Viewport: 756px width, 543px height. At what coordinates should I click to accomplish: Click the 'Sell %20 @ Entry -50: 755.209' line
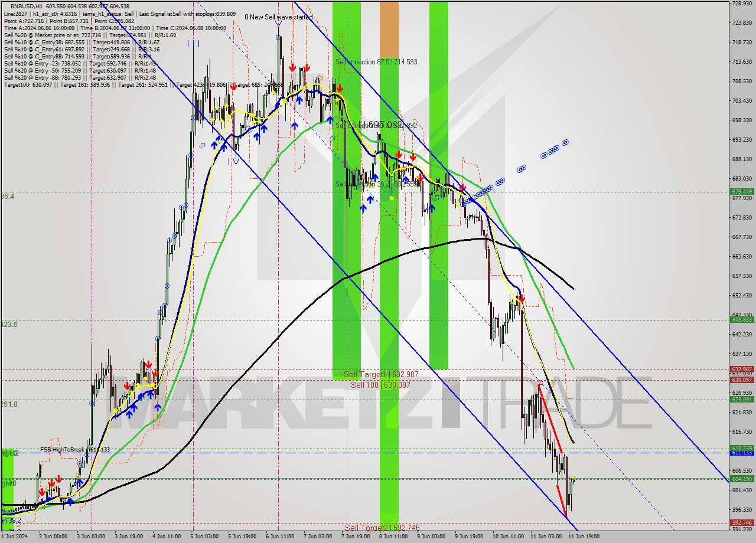[x=80, y=70]
